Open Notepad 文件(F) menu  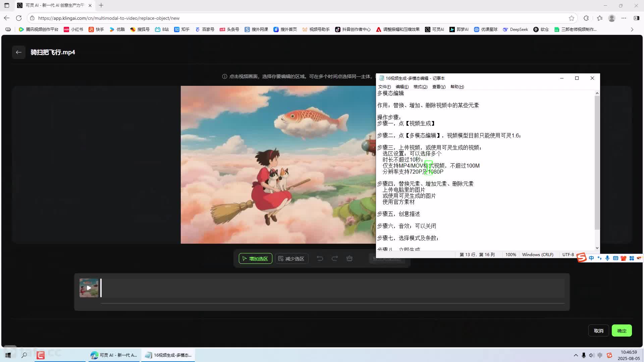384,87
